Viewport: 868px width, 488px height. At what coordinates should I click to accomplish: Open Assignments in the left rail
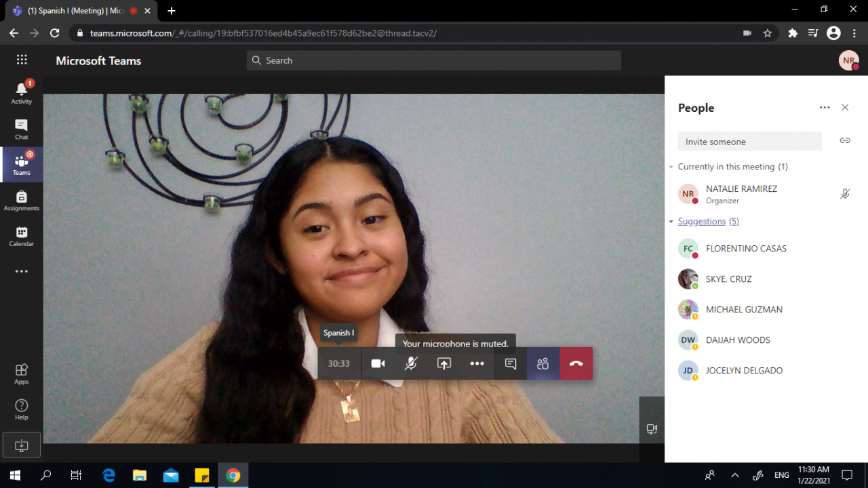21,200
